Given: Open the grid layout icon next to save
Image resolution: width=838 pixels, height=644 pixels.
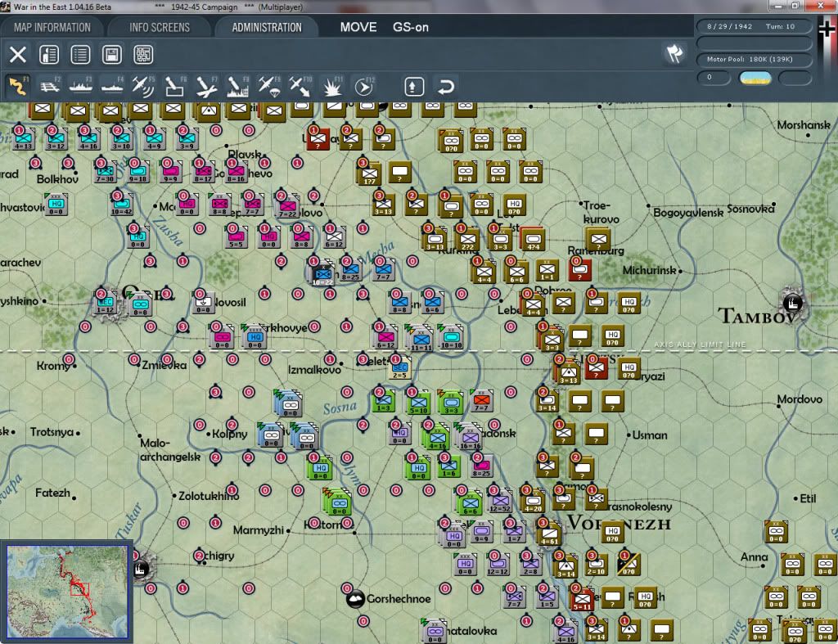Looking at the screenshot, I should coord(143,55).
